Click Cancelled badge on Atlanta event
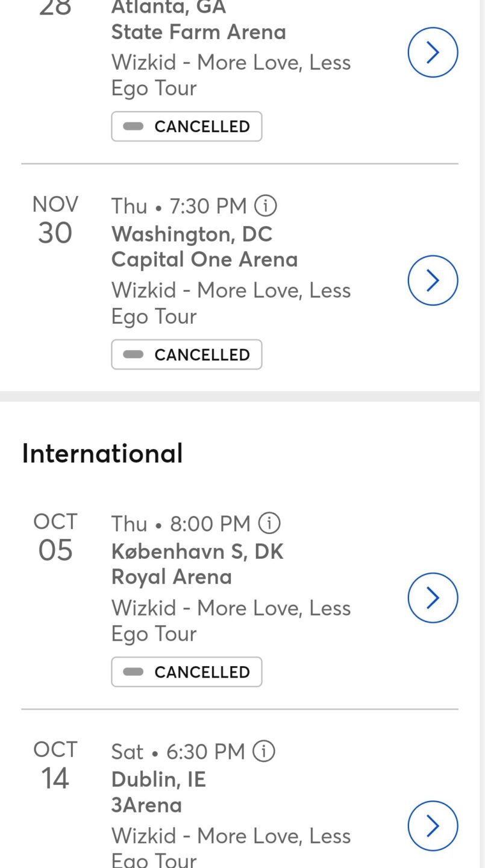Viewport: 485px width, 868px height. point(187,127)
